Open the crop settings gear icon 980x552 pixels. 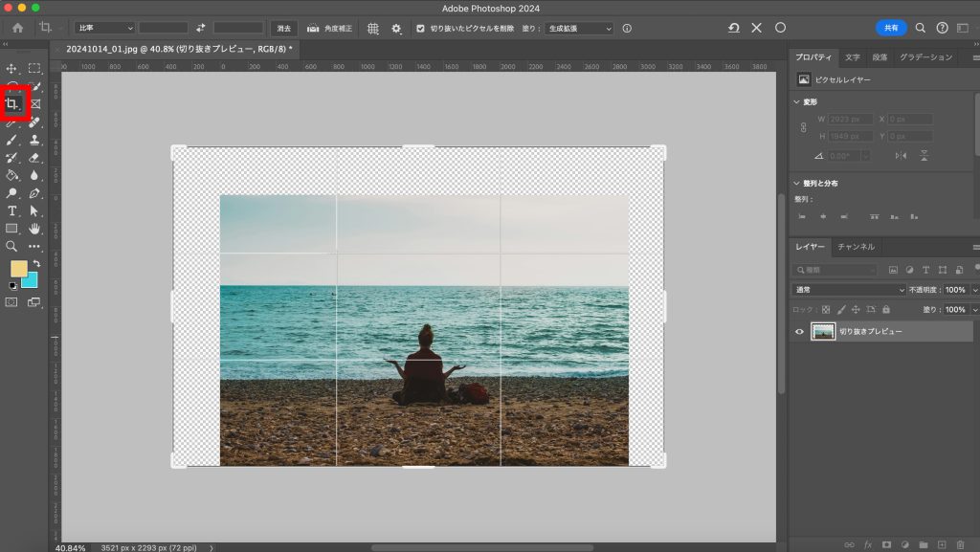396,29
